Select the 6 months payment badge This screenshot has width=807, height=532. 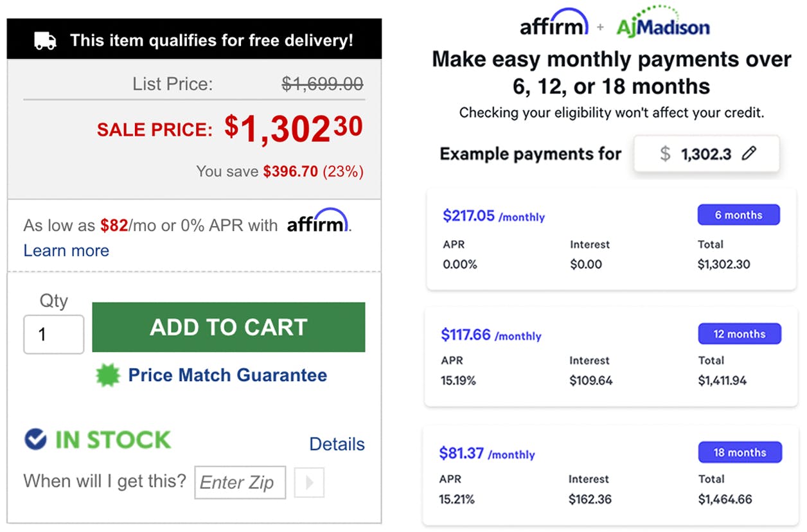[738, 215]
